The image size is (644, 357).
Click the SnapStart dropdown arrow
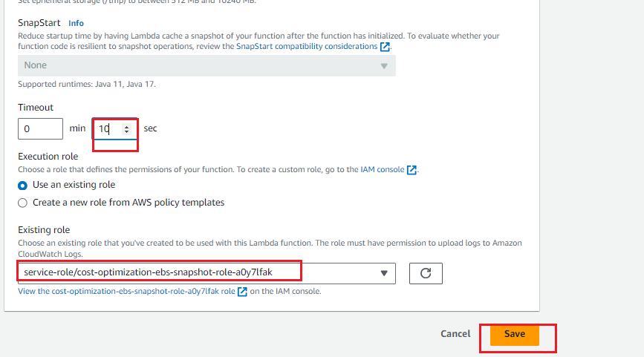[384, 66]
